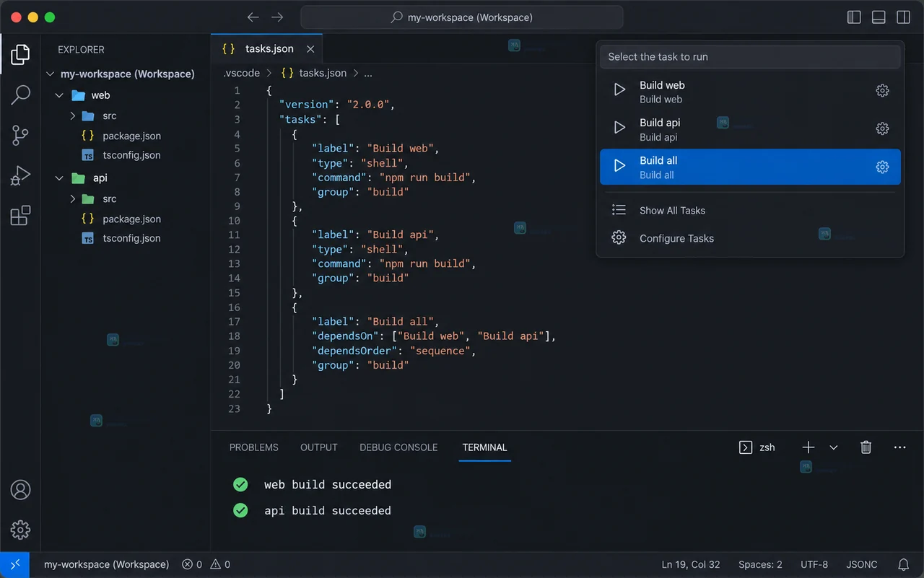Viewport: 924px width, 578px height.
Task: Configure the Build all task gear
Action: pos(882,167)
